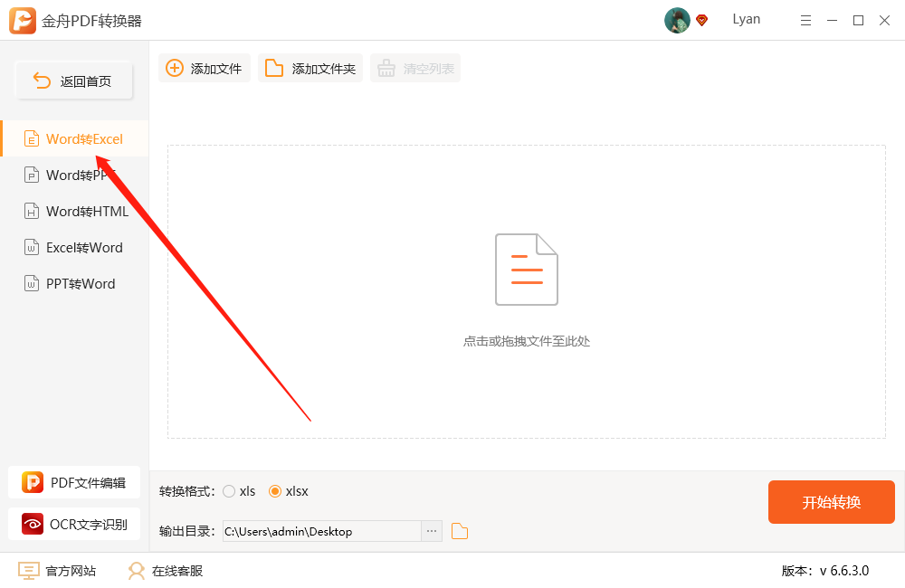Open the PDF文件编辑 tool
The width and height of the screenshot is (905, 588).
click(74, 482)
